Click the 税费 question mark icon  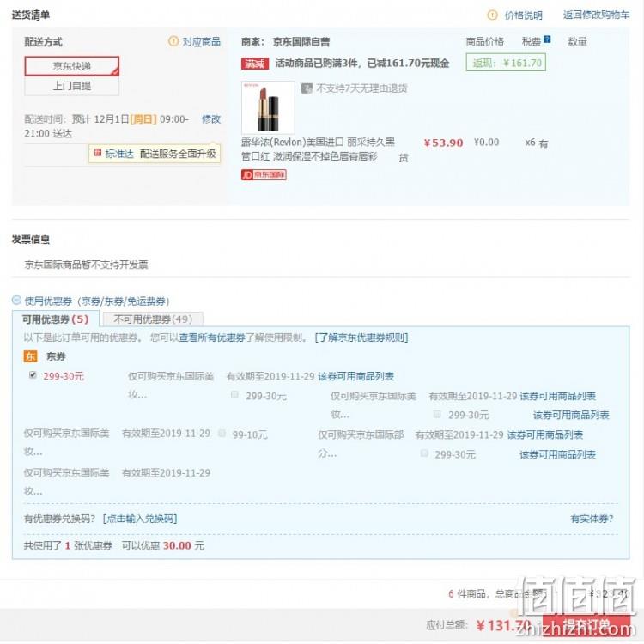tap(547, 39)
